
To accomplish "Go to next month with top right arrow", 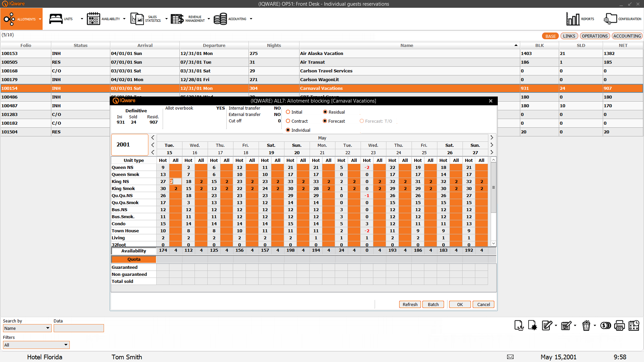I will tap(492, 138).
